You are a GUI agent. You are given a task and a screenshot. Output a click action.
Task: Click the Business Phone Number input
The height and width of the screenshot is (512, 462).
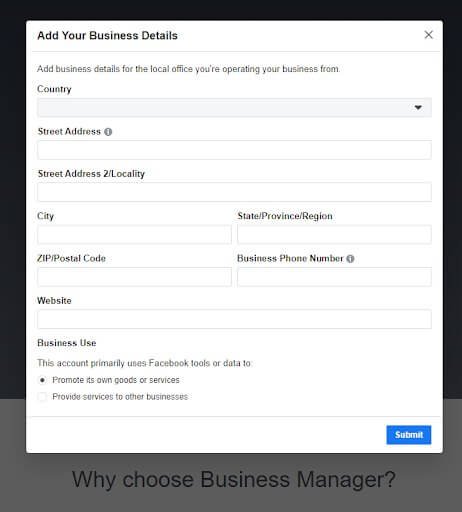(x=334, y=277)
